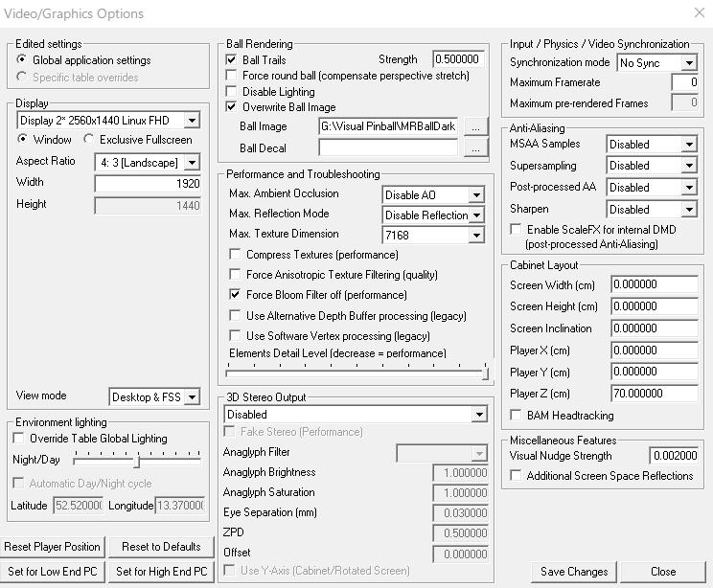
Task: Click Visual Nudge Strength field
Action: point(674,455)
